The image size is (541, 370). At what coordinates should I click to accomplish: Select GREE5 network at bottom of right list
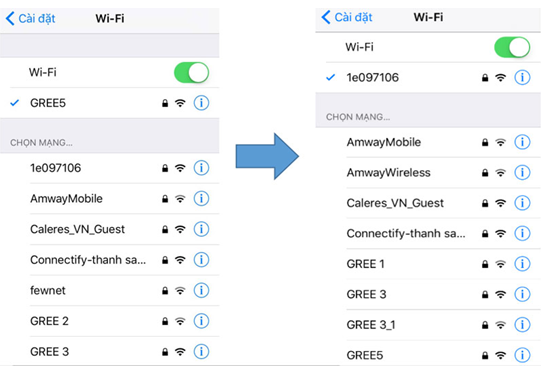(428, 355)
